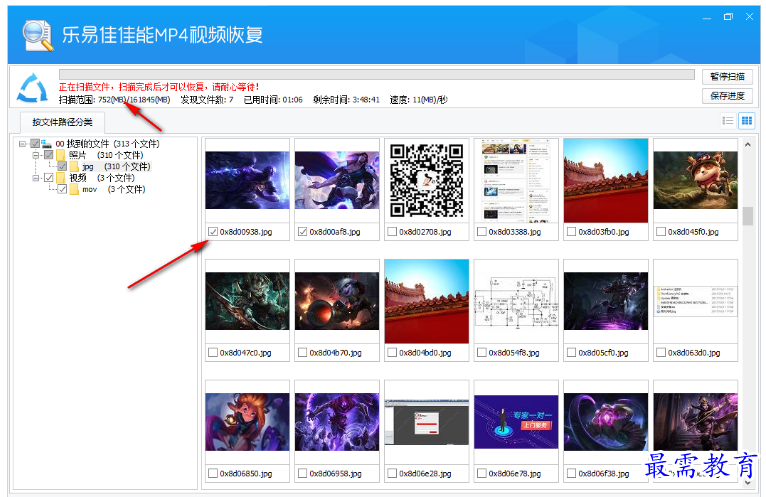Switch to list view icon
Viewport: 766px width, 497px height.
click(x=728, y=121)
